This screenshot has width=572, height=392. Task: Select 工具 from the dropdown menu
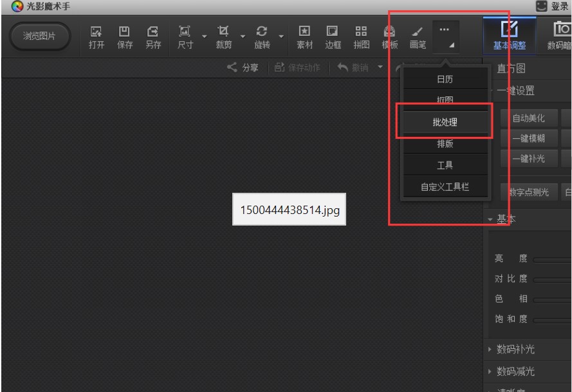pos(445,165)
